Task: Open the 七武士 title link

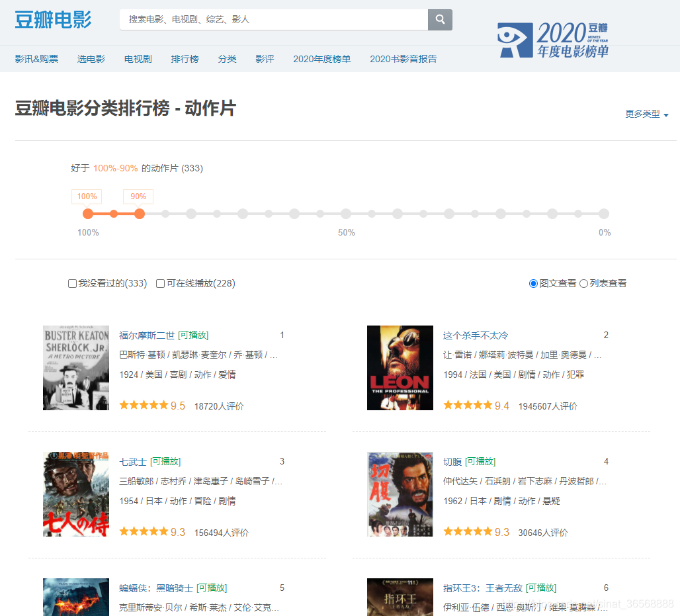Action: 133,462
